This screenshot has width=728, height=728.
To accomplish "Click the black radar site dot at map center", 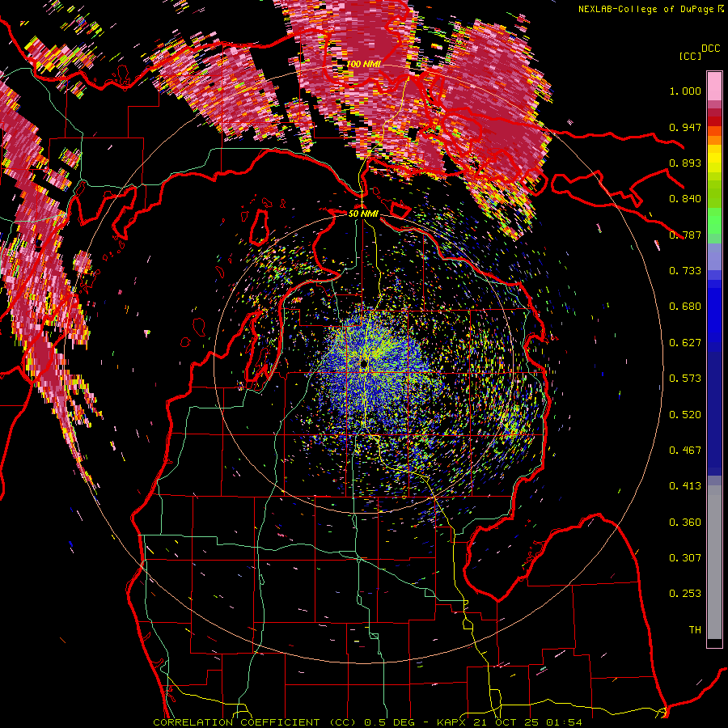I will click(x=363, y=362).
